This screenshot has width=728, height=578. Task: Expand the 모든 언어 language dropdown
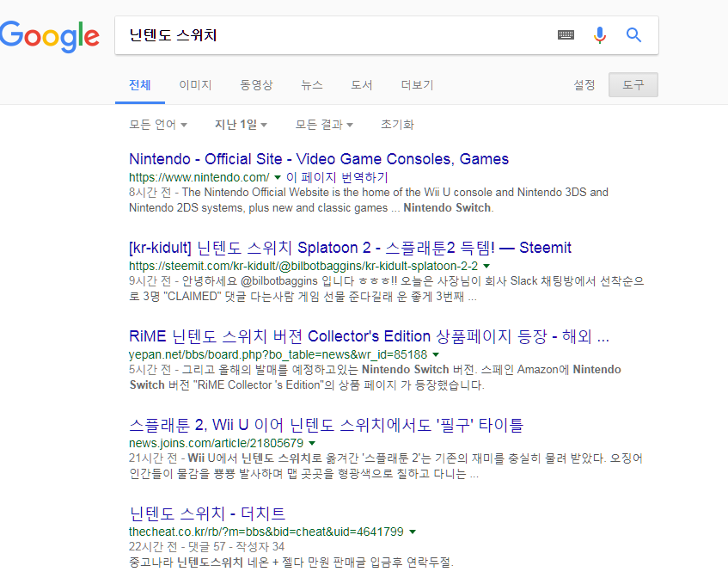158,125
